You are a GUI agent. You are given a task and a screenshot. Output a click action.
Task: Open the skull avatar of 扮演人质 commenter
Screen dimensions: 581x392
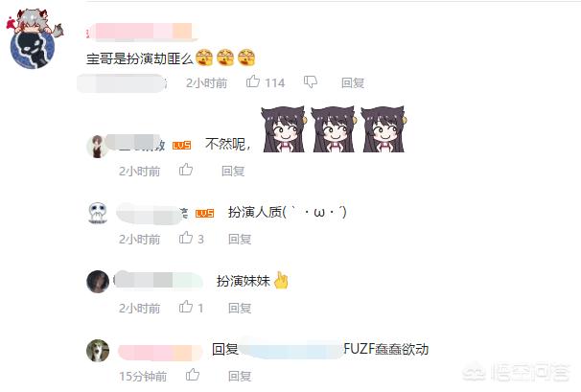pos(98,213)
